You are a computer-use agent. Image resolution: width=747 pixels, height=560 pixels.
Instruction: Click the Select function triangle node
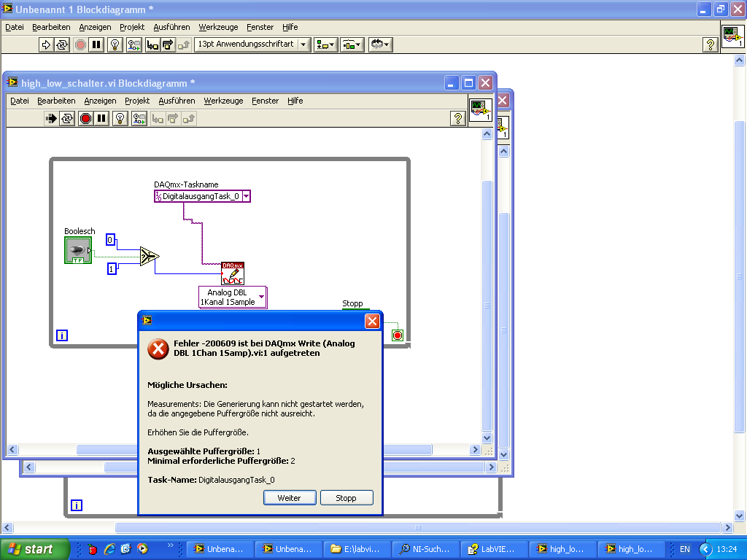(x=149, y=256)
